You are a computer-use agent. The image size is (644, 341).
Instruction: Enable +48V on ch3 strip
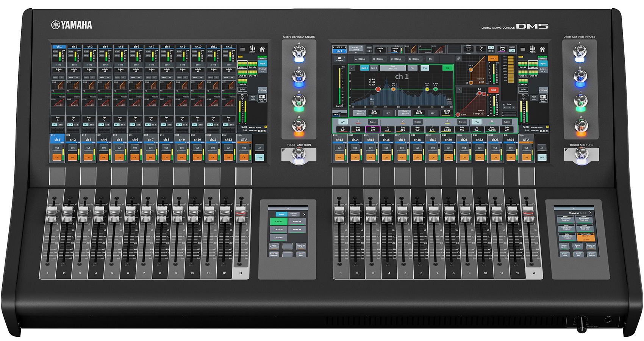(x=86, y=77)
